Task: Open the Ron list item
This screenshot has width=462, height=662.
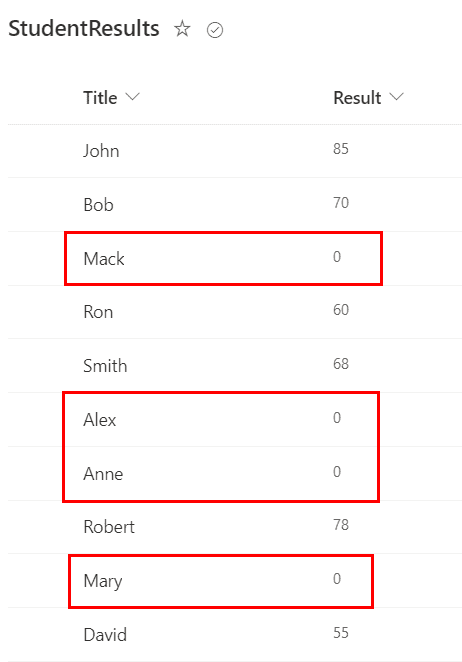Action: coord(98,312)
